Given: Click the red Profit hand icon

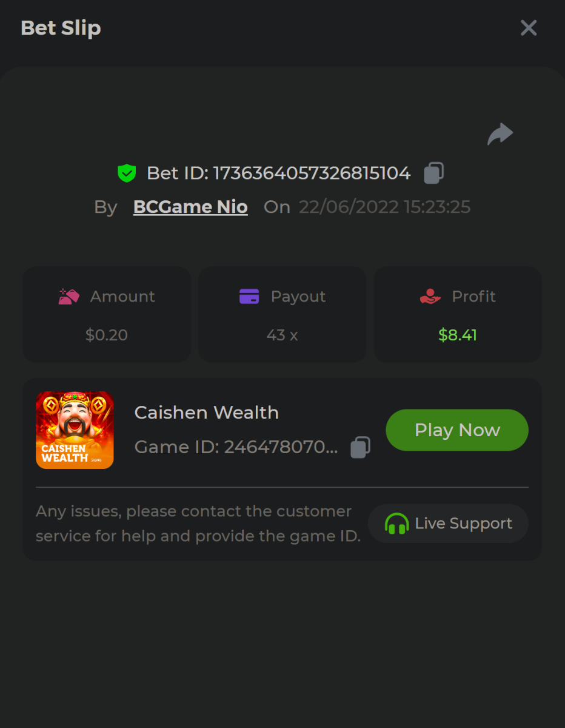Looking at the screenshot, I should coord(430,297).
